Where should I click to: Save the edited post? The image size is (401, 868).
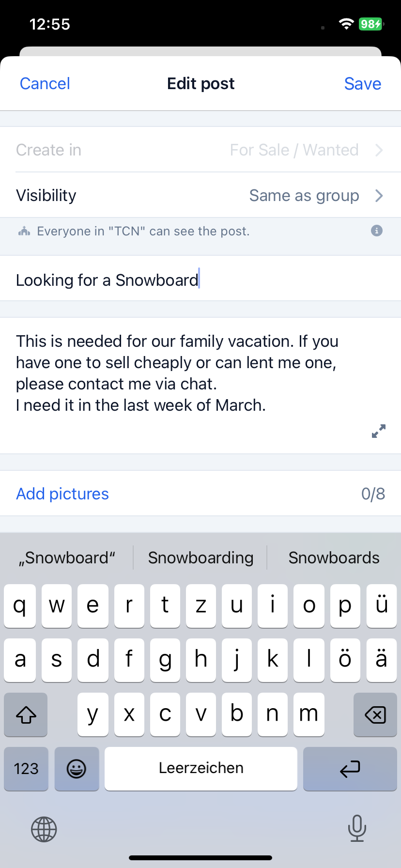(363, 84)
